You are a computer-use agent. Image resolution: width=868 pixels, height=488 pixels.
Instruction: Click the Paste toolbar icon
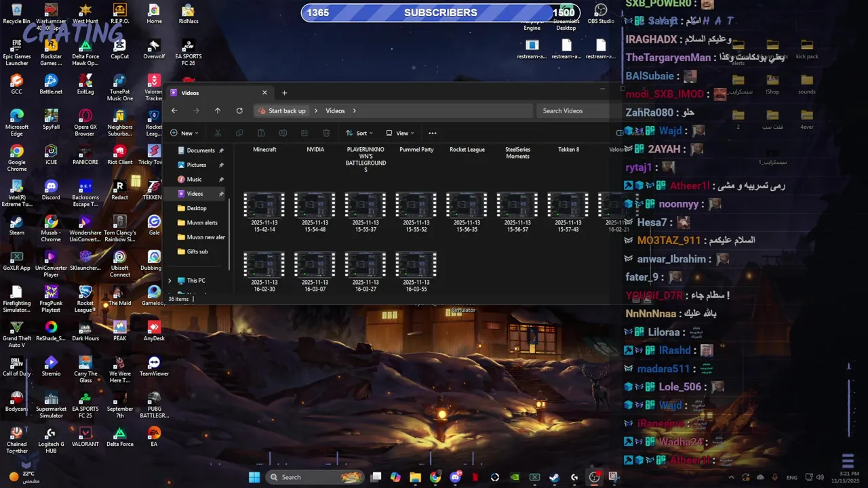click(261, 133)
